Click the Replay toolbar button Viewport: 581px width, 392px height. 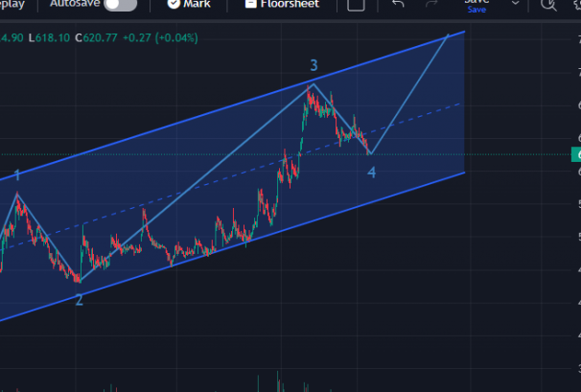point(12,5)
